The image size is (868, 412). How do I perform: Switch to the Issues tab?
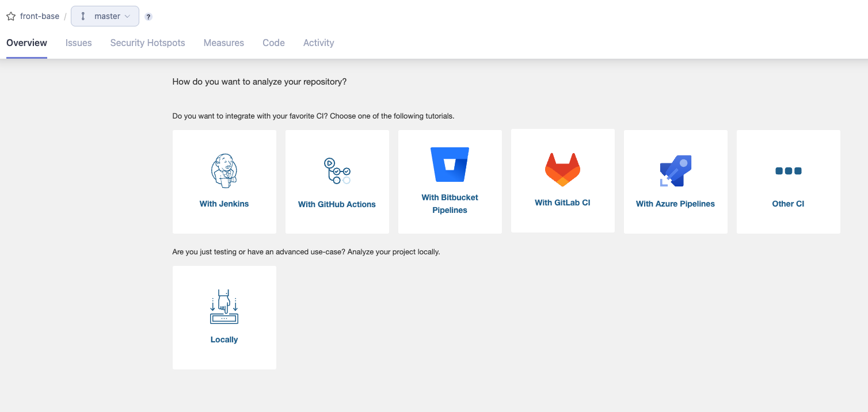pos(79,43)
